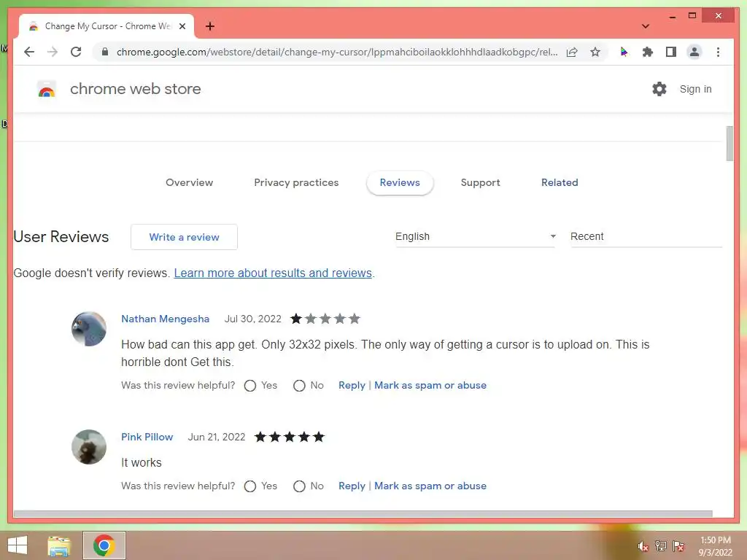
Task: Reload the current page
Action: coord(76,52)
